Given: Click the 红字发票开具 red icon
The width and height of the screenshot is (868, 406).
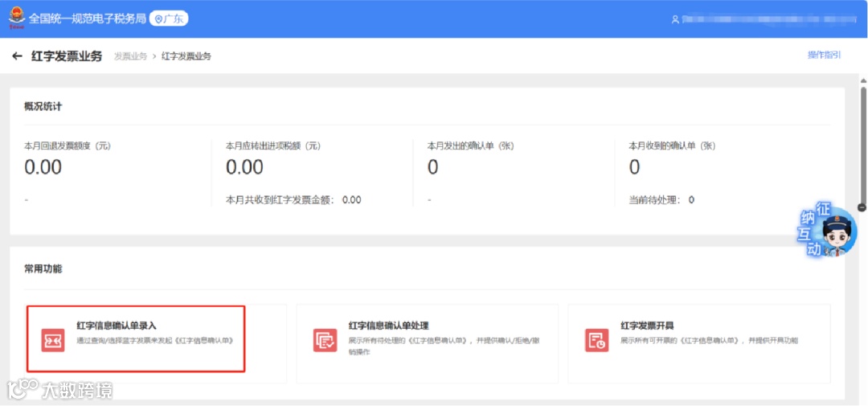Looking at the screenshot, I should [x=596, y=340].
